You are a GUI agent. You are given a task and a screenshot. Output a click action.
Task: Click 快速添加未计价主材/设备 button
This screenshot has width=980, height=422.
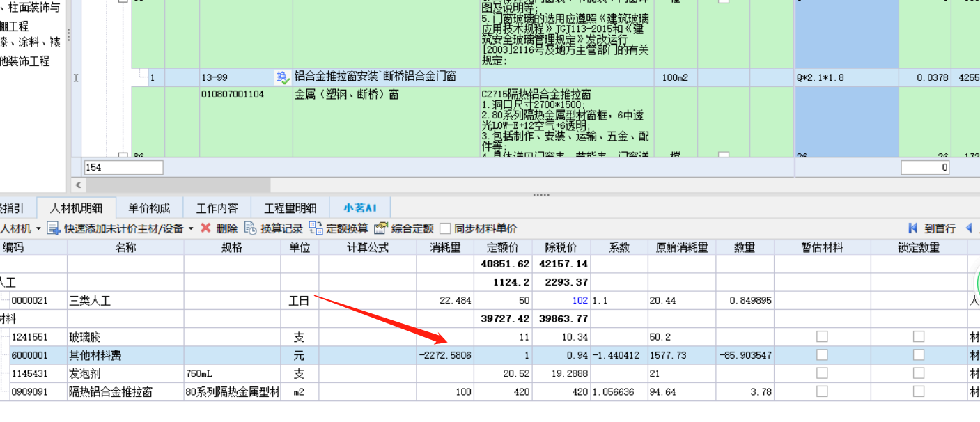pyautogui.click(x=124, y=228)
